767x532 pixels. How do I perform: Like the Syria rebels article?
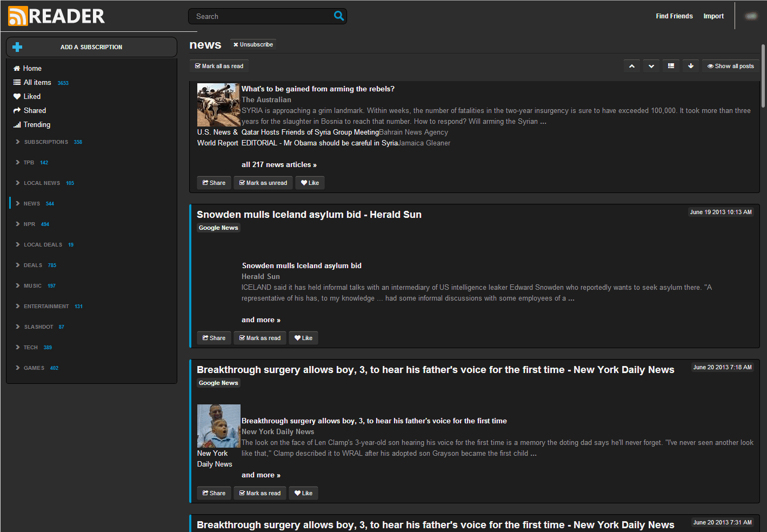(310, 183)
